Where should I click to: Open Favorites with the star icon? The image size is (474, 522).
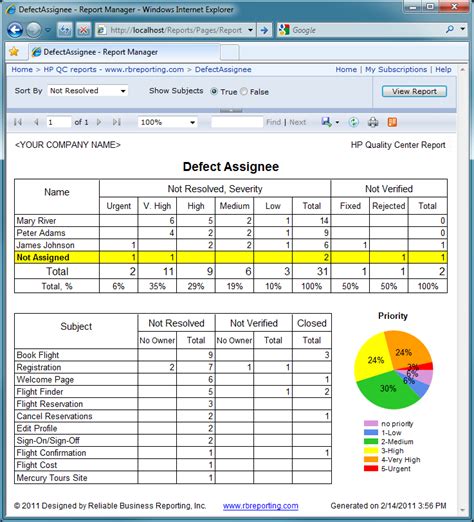point(14,52)
